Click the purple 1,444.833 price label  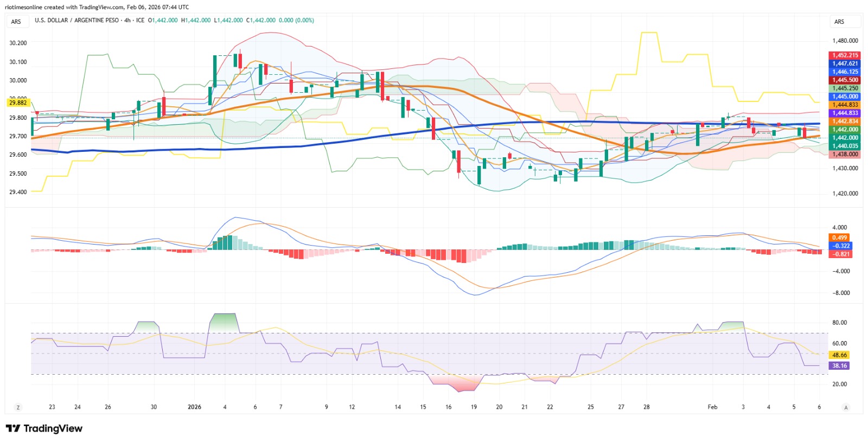[x=845, y=113]
